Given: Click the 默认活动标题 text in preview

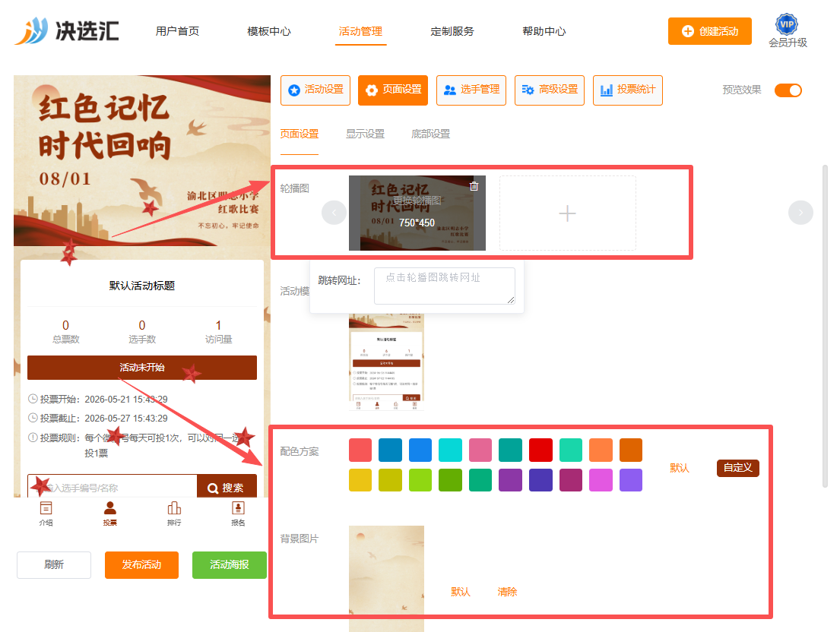Looking at the screenshot, I should click(142, 285).
